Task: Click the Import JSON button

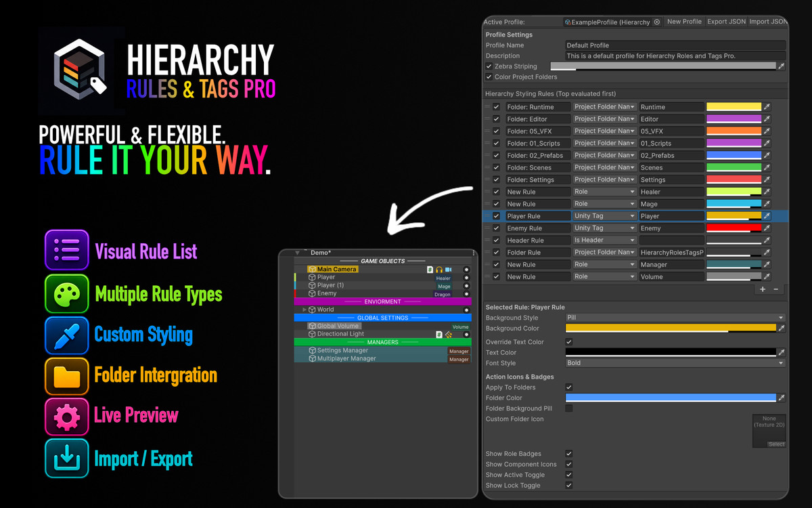Action: pyautogui.click(x=768, y=22)
